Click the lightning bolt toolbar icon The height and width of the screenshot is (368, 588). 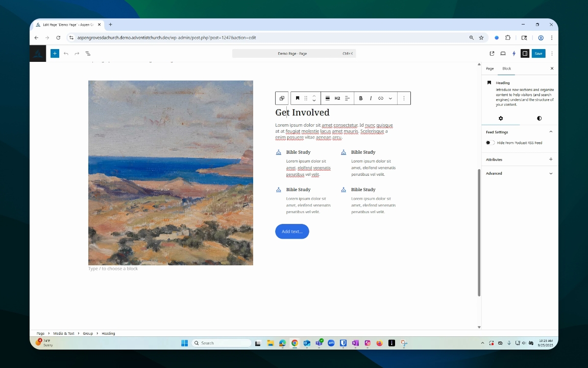coord(514,54)
